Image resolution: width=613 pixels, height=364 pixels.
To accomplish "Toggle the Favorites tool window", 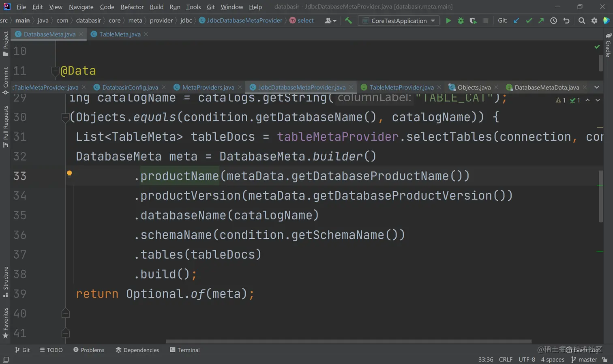I will pyautogui.click(x=5, y=323).
